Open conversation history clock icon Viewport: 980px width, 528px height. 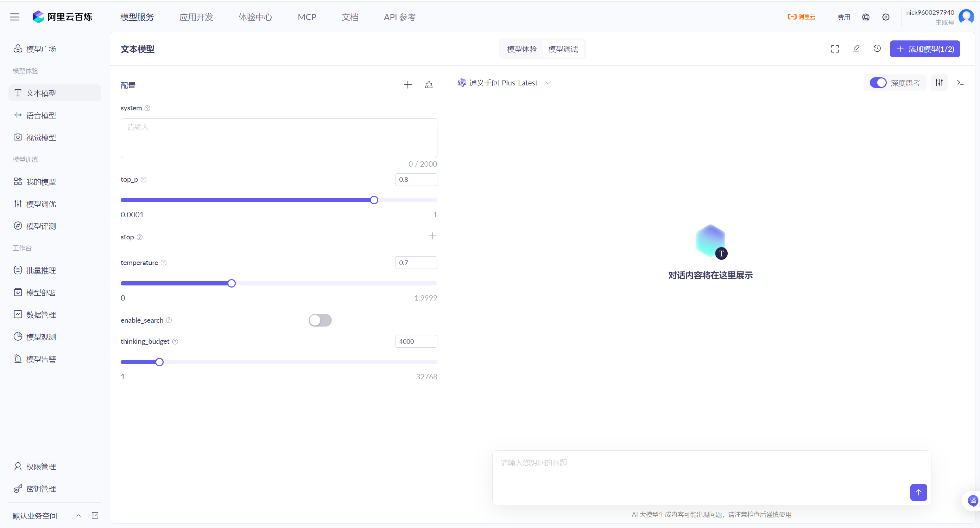coord(877,49)
